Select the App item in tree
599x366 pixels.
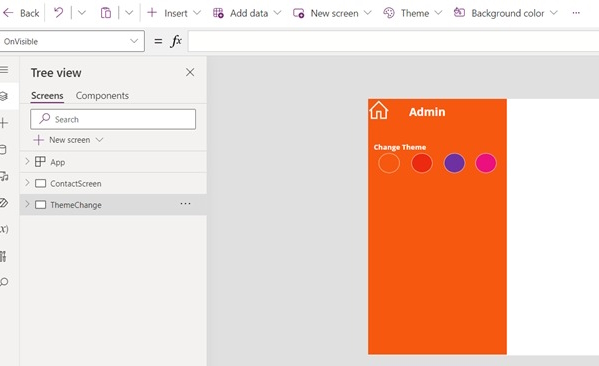click(x=58, y=162)
